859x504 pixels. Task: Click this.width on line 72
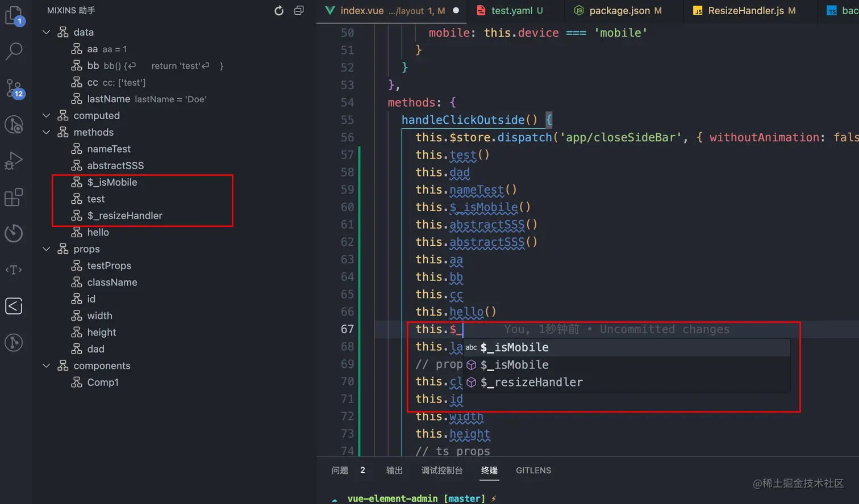click(x=449, y=417)
